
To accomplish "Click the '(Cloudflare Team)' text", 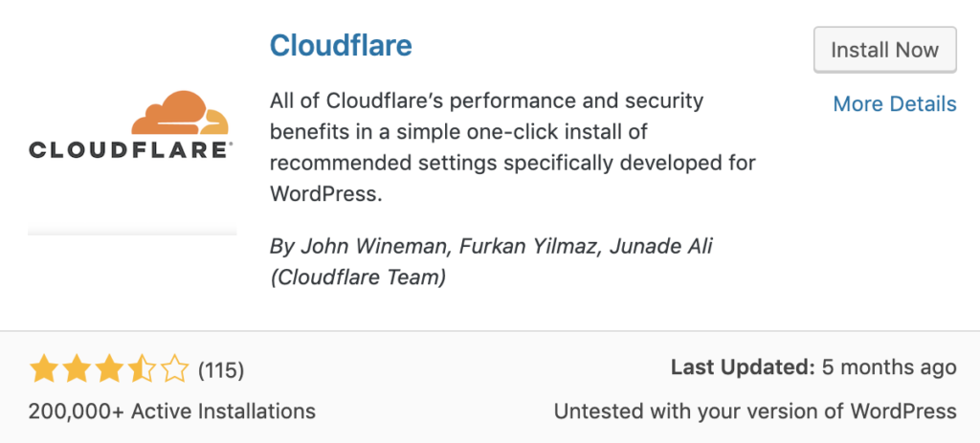I will pos(358,277).
